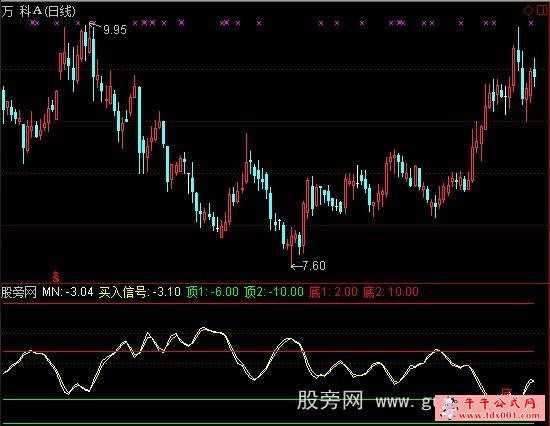Click the red S marker under the candlesticks

[x=55, y=276]
